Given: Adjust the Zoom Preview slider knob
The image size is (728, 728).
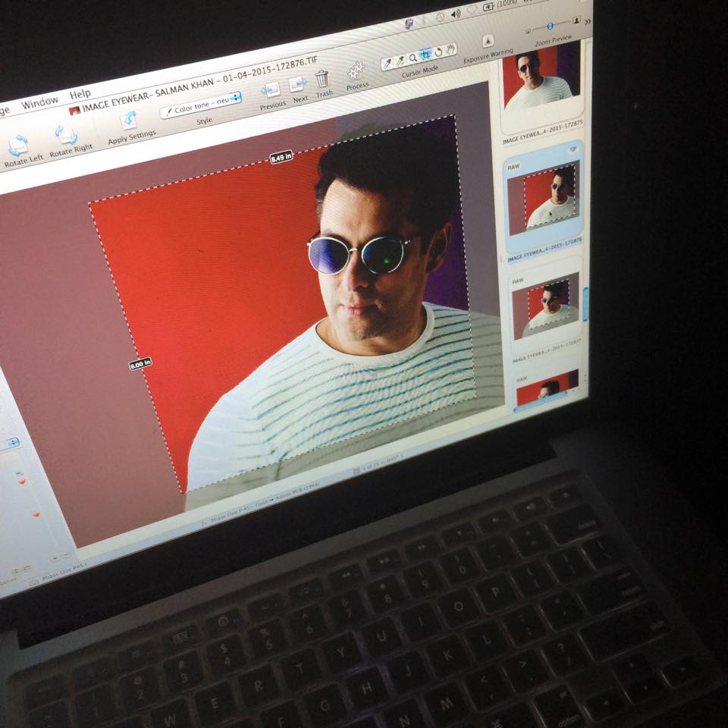Looking at the screenshot, I should pos(550,26).
